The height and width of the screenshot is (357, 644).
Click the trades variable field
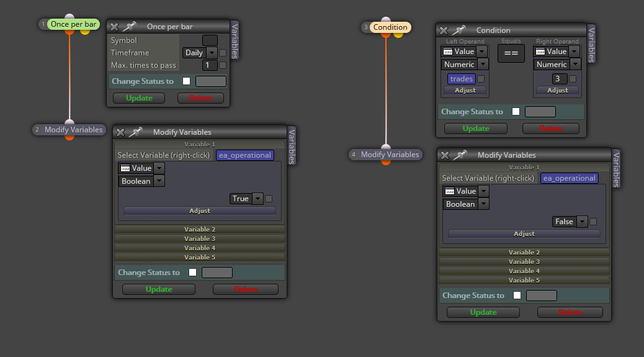[461, 79]
